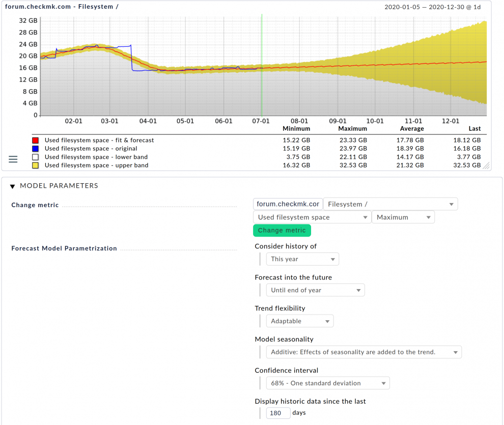Click the green vertical marker line in graph

pyautogui.click(x=262, y=65)
